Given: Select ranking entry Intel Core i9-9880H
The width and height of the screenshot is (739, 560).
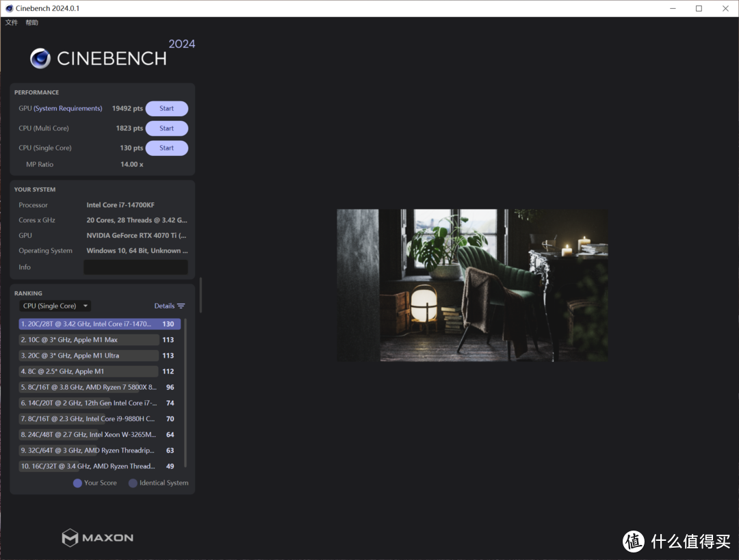Looking at the screenshot, I should tap(99, 418).
